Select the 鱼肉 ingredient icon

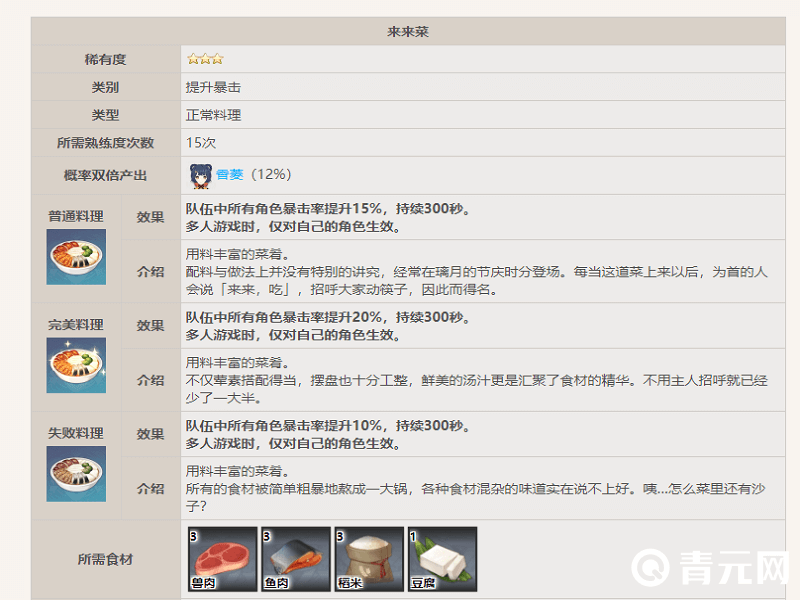(296, 559)
